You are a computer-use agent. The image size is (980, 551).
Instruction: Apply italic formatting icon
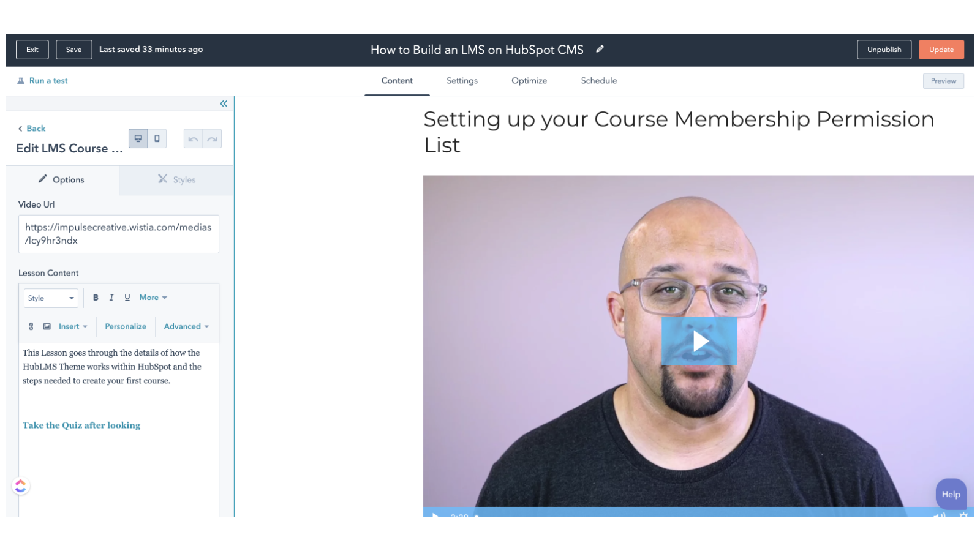[x=111, y=298]
